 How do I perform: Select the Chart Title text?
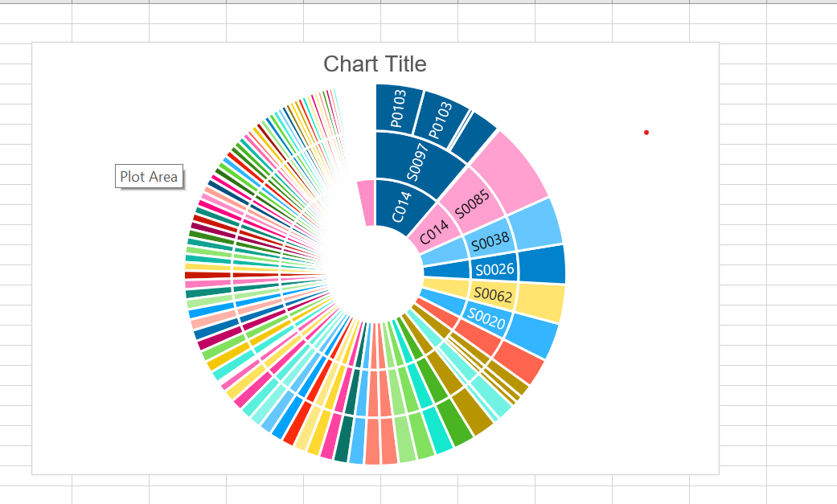point(375,64)
